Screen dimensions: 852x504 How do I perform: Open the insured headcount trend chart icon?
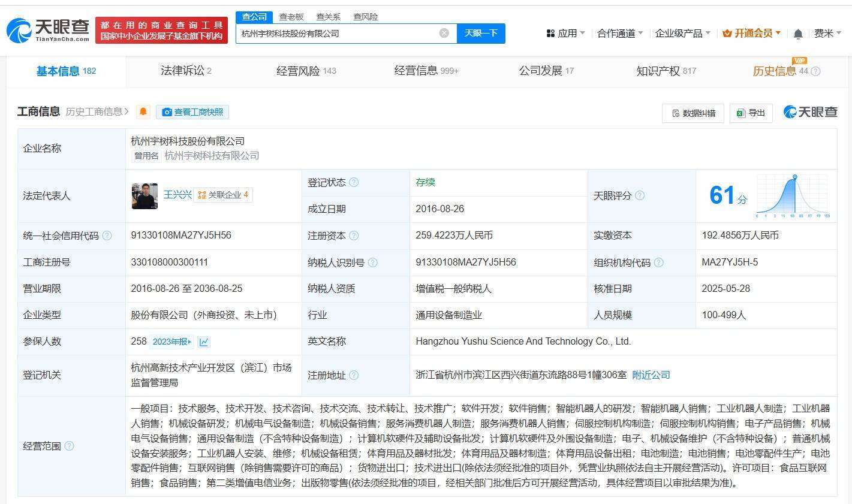pos(204,342)
